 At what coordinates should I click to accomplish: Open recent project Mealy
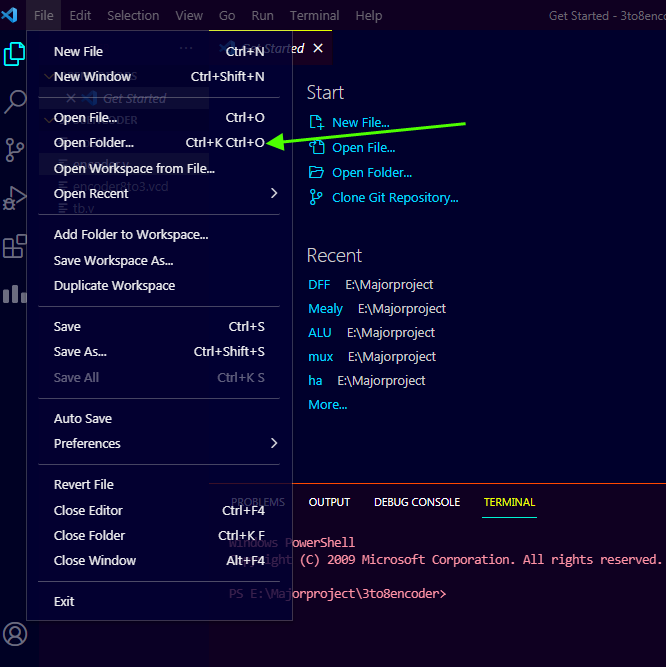click(x=325, y=308)
